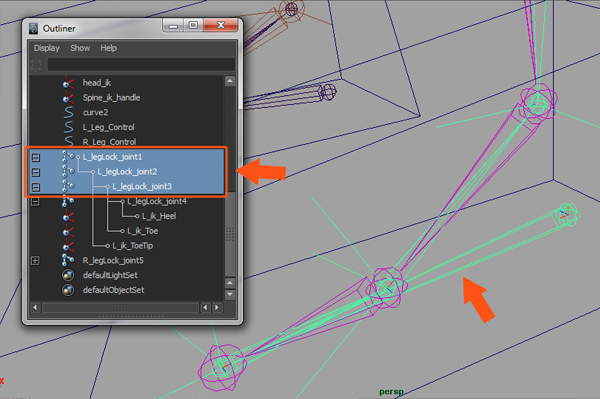Screen dimensions: 600x399
Task: Open the Display menu
Action: [47, 48]
